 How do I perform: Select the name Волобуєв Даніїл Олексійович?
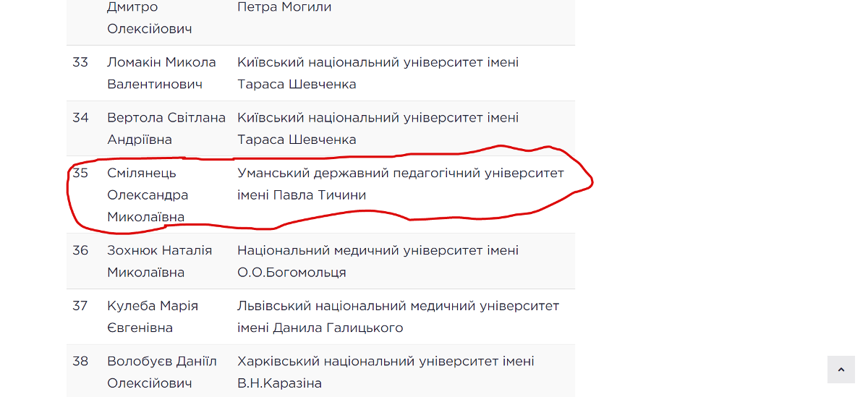(x=161, y=372)
